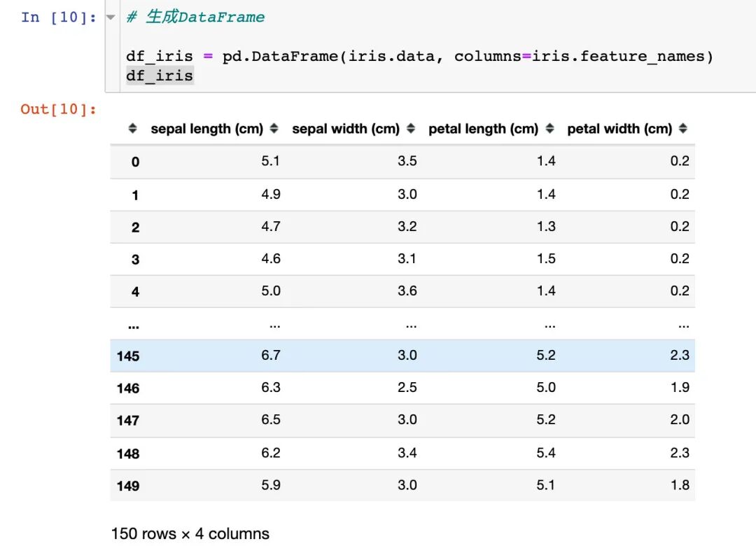Viewport: 756px width, 546px height.
Task: Click the petal width (cm) column header
Action: [x=619, y=129]
